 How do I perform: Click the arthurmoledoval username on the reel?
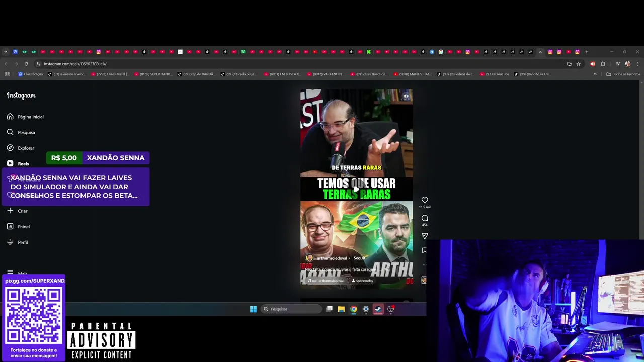pyautogui.click(x=332, y=258)
